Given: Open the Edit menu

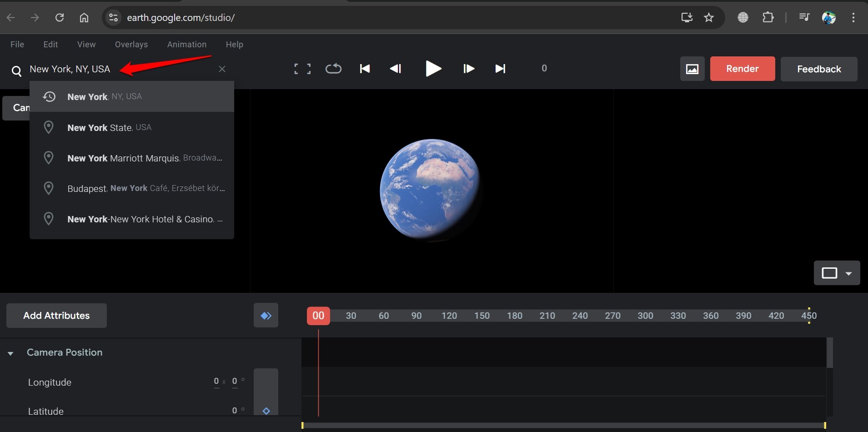Looking at the screenshot, I should pyautogui.click(x=50, y=44).
